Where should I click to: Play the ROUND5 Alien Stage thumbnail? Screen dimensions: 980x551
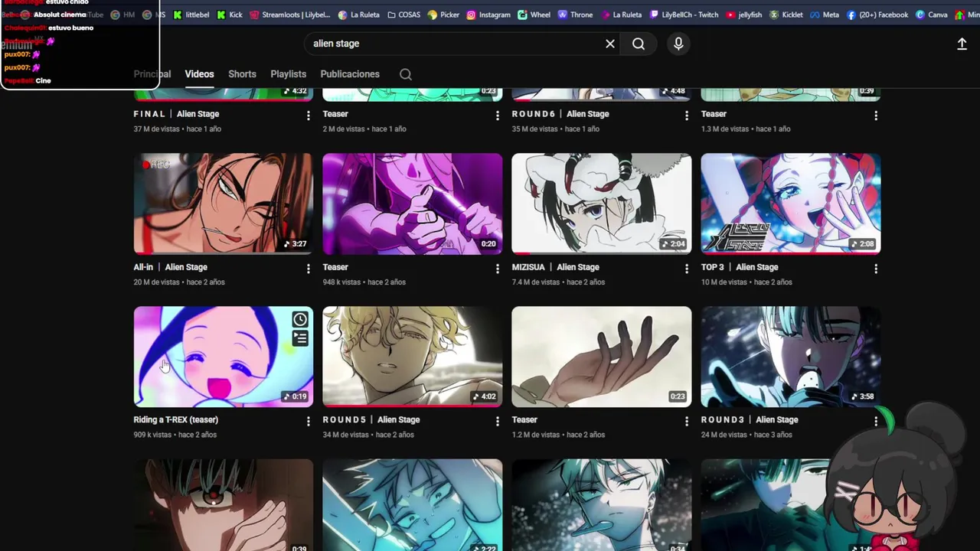(413, 357)
